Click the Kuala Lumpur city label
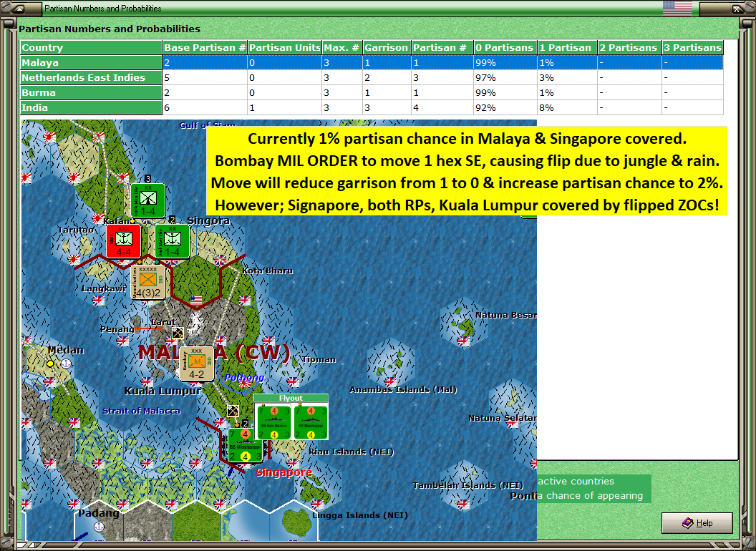 163,391
